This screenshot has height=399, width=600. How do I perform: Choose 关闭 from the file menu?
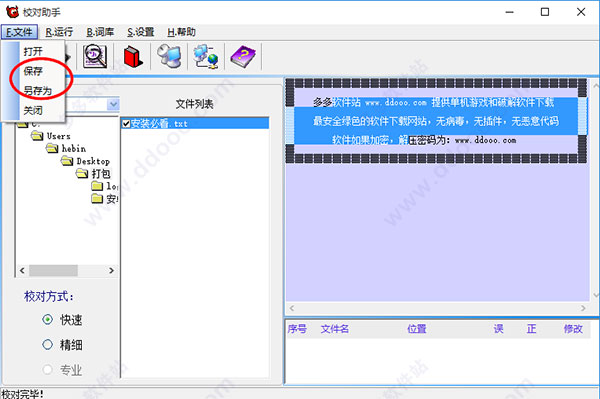33,111
